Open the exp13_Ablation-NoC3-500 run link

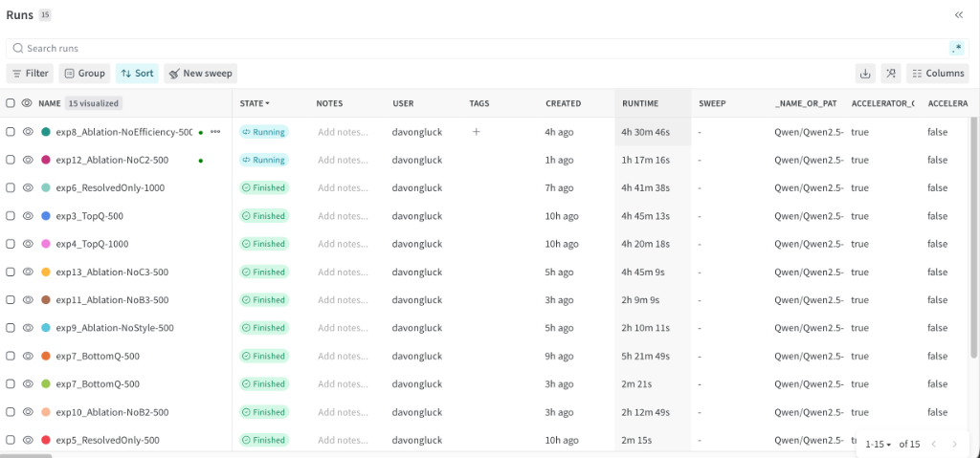pyautogui.click(x=112, y=272)
